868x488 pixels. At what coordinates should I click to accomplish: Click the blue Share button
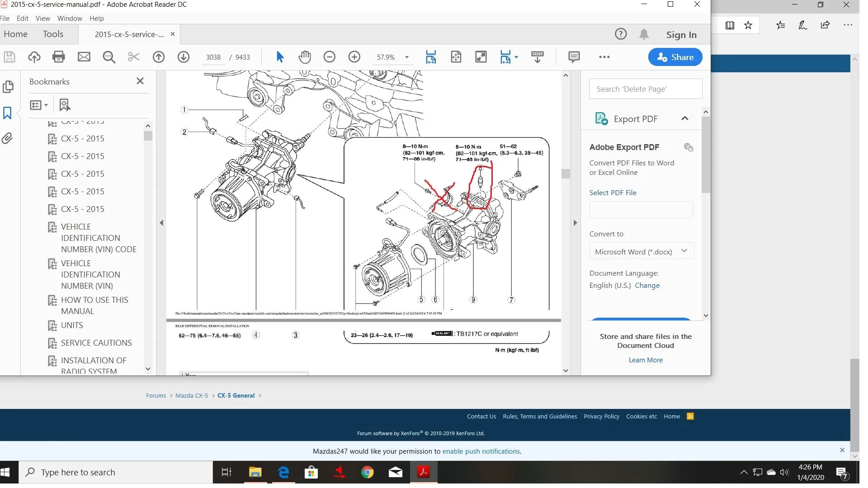pyautogui.click(x=675, y=57)
